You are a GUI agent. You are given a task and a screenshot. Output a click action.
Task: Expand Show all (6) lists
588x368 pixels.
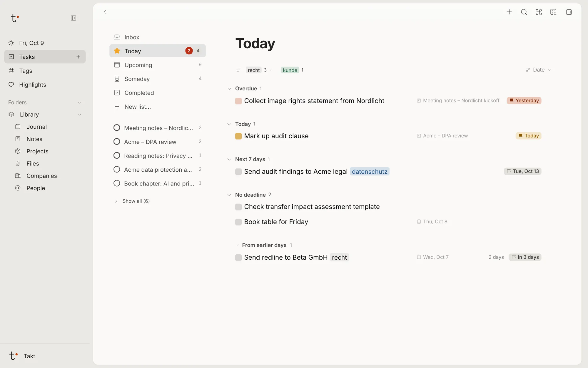tap(132, 201)
